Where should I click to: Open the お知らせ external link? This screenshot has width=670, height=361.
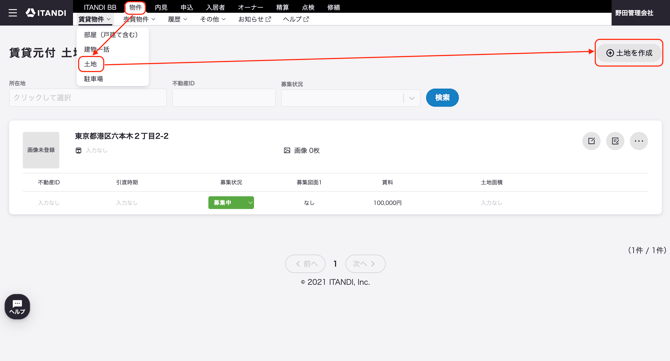(x=255, y=19)
